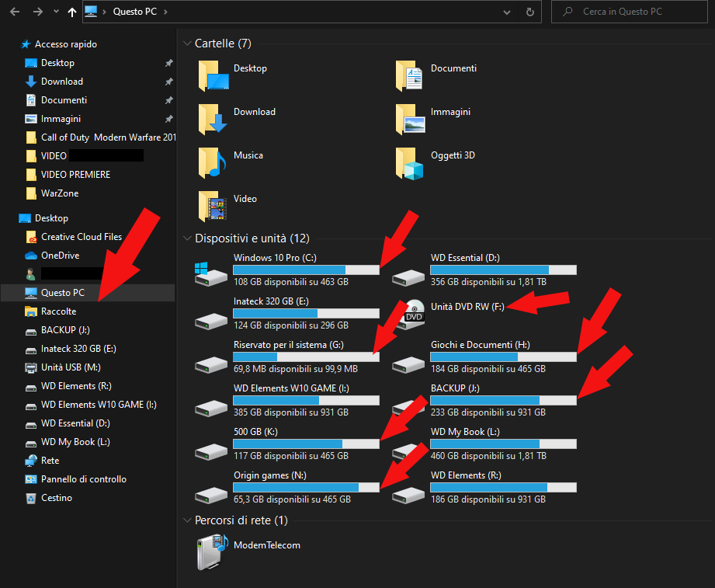The width and height of the screenshot is (715, 588).
Task: Click pin icon next to Download in sidebar
Action: [x=168, y=82]
